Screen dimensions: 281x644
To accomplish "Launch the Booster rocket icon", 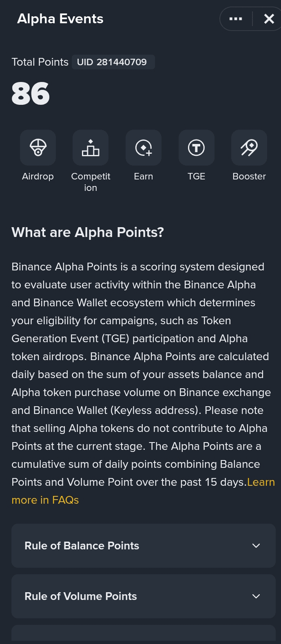I will [249, 148].
